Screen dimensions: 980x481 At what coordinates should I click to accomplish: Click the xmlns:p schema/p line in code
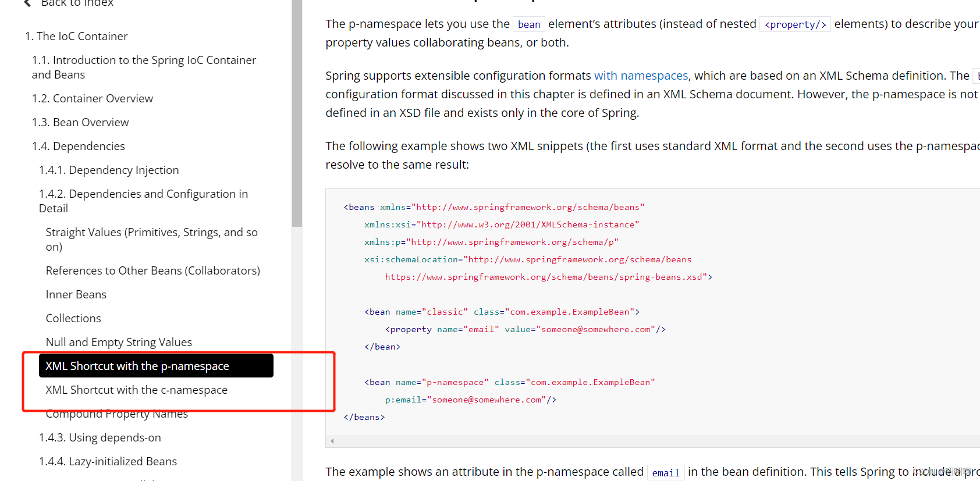[491, 242]
